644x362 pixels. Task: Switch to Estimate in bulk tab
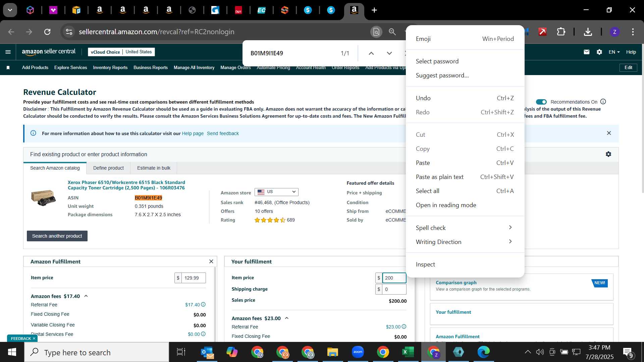pos(154,168)
